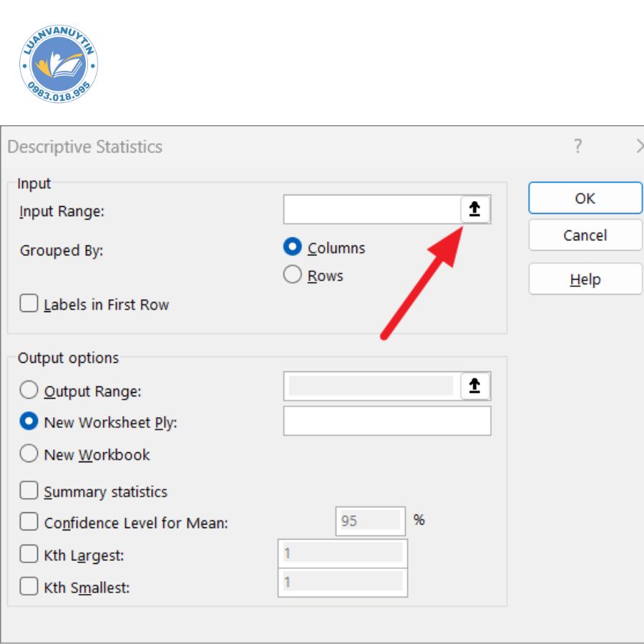Image resolution: width=644 pixels, height=644 pixels.
Task: Toggle the Kth Smallest checkbox
Action: click(29, 587)
